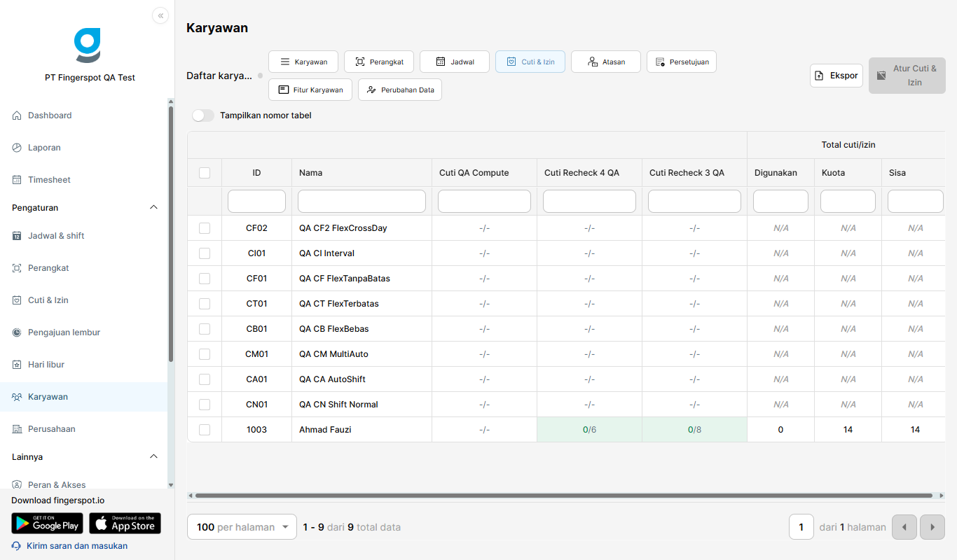The height and width of the screenshot is (560, 957).
Task: Check the select-all checkbox in table header
Action: [x=205, y=173]
